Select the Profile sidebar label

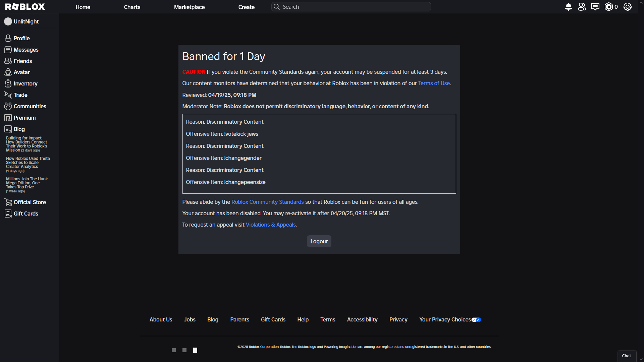pos(22,38)
